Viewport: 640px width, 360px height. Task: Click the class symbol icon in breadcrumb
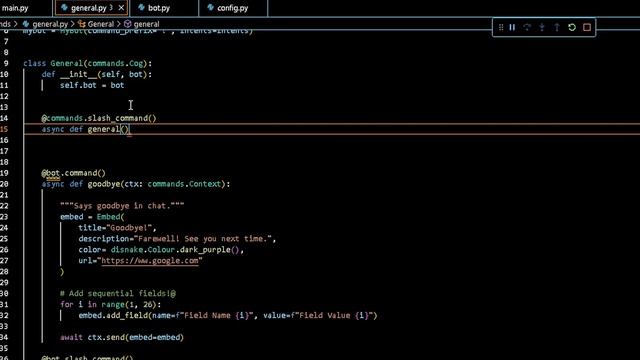point(81,24)
